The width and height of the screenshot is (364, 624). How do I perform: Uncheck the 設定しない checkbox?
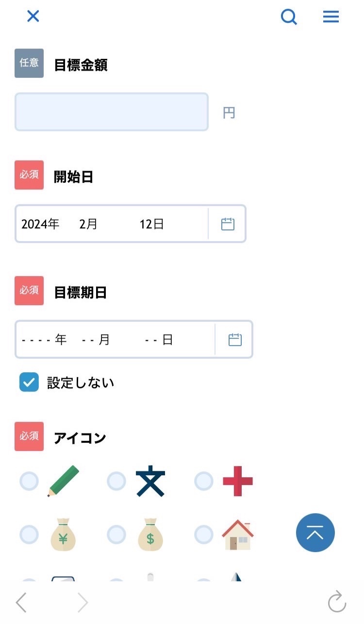point(29,382)
